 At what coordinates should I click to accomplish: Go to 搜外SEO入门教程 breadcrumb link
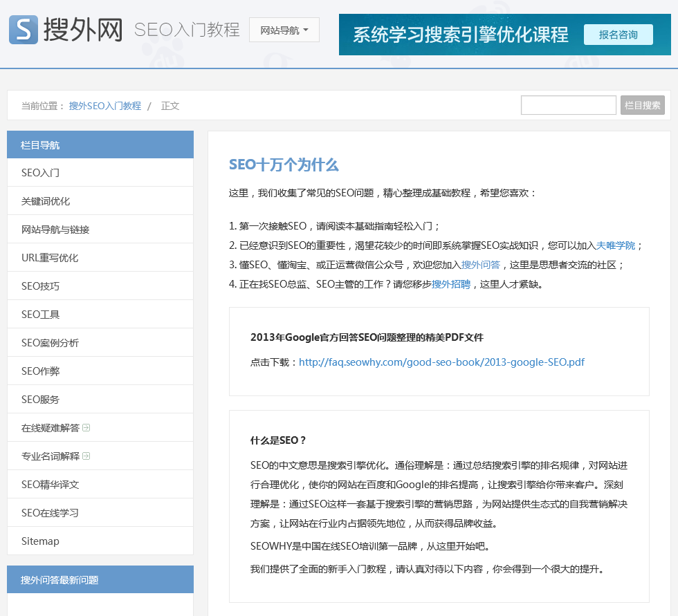(x=104, y=106)
